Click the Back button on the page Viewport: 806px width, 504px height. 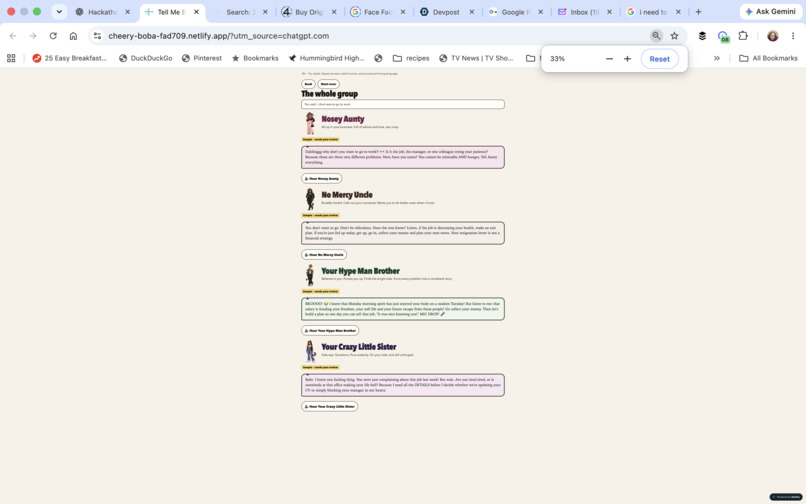(x=308, y=84)
